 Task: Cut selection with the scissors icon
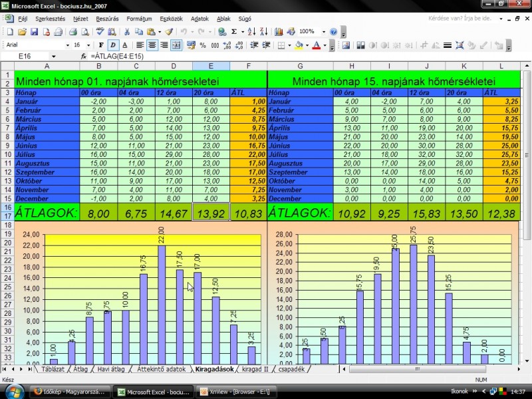(126, 32)
